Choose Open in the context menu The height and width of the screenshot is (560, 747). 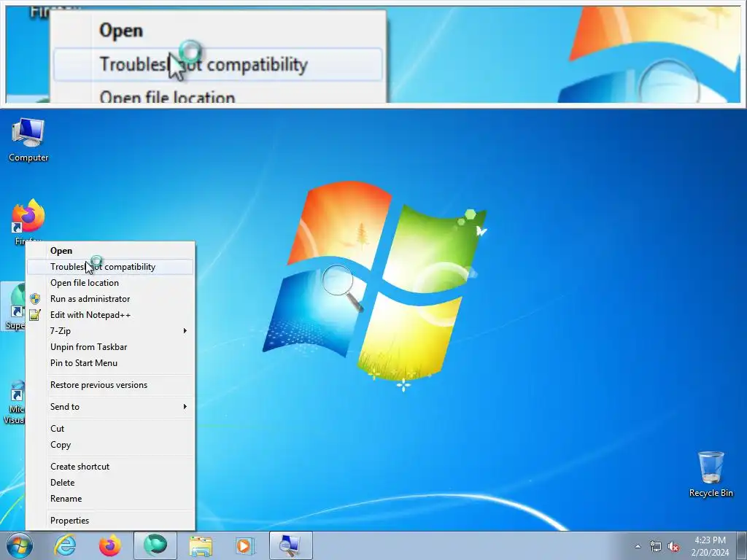(x=110, y=251)
